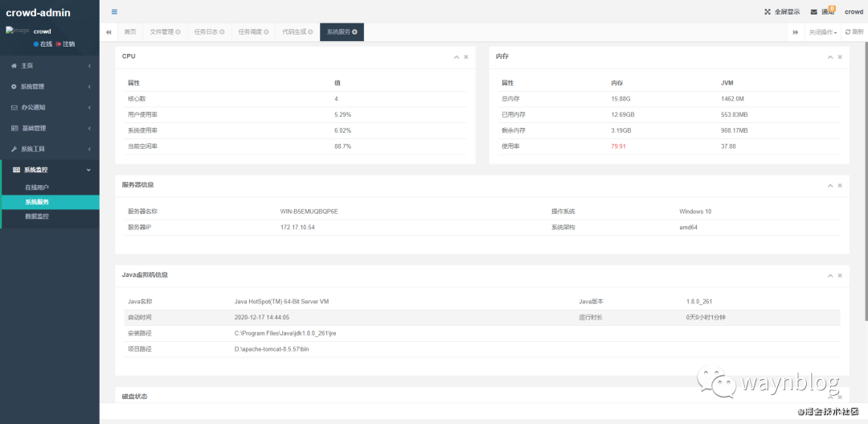Toggle the sidebar hamburger menu icon

click(x=114, y=11)
